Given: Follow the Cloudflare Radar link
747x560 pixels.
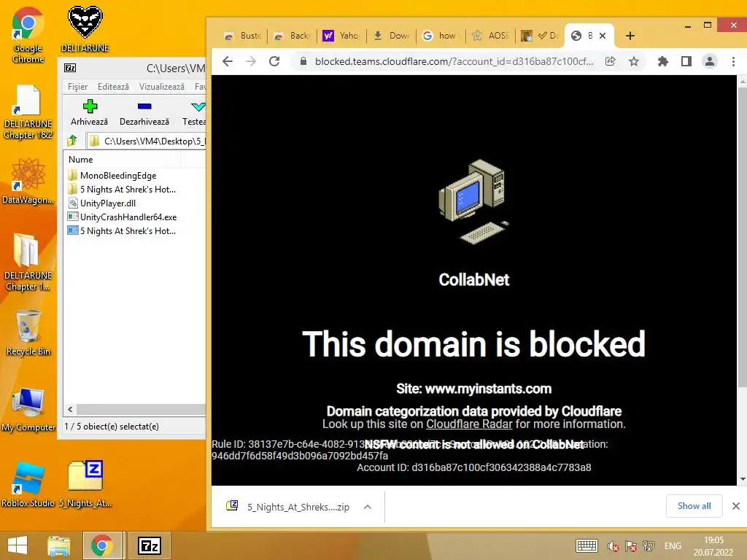Looking at the screenshot, I should [469, 424].
